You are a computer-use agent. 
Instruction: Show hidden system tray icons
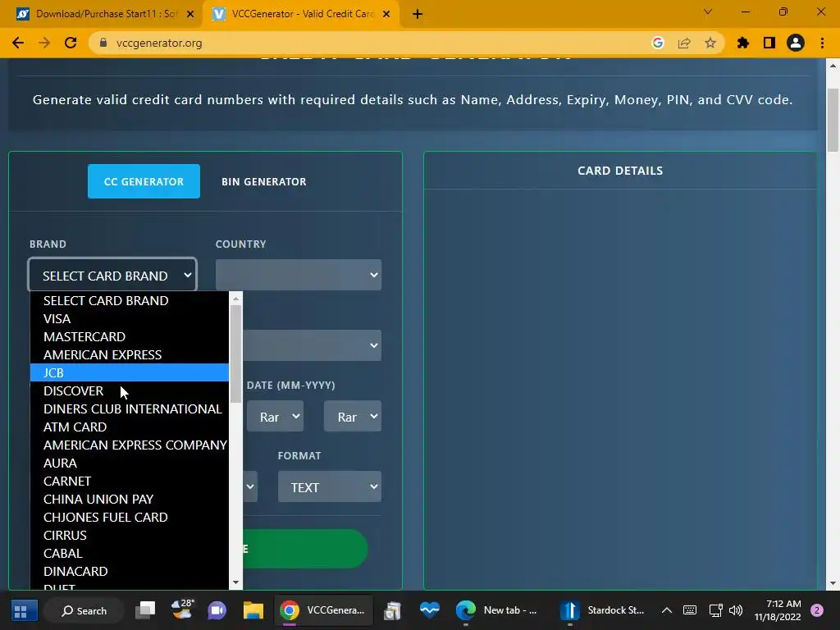click(666, 610)
